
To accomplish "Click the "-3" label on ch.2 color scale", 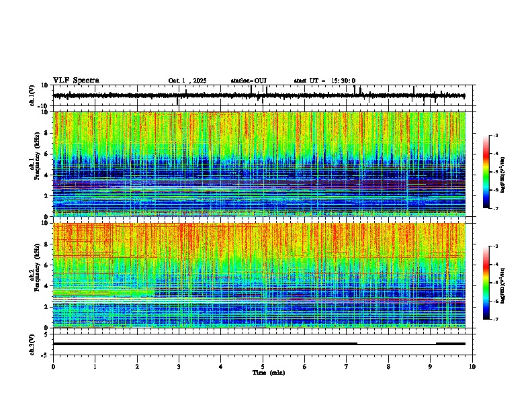I will point(495,246).
